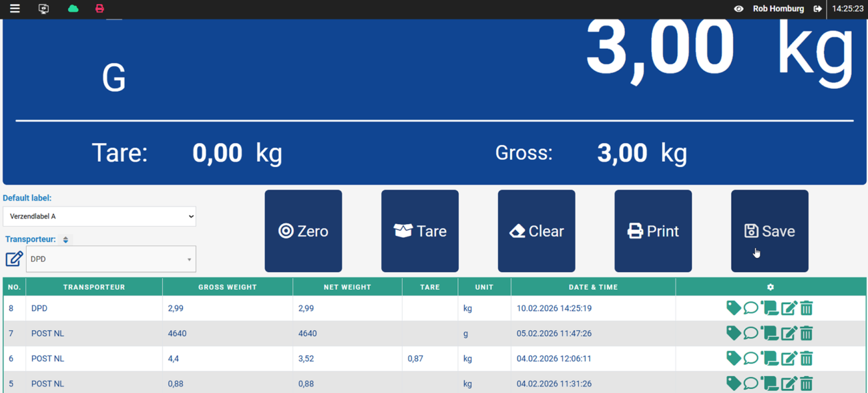The image size is (868, 393).
Task: Click the logout icon next to Rob Homburg
Action: (x=817, y=9)
